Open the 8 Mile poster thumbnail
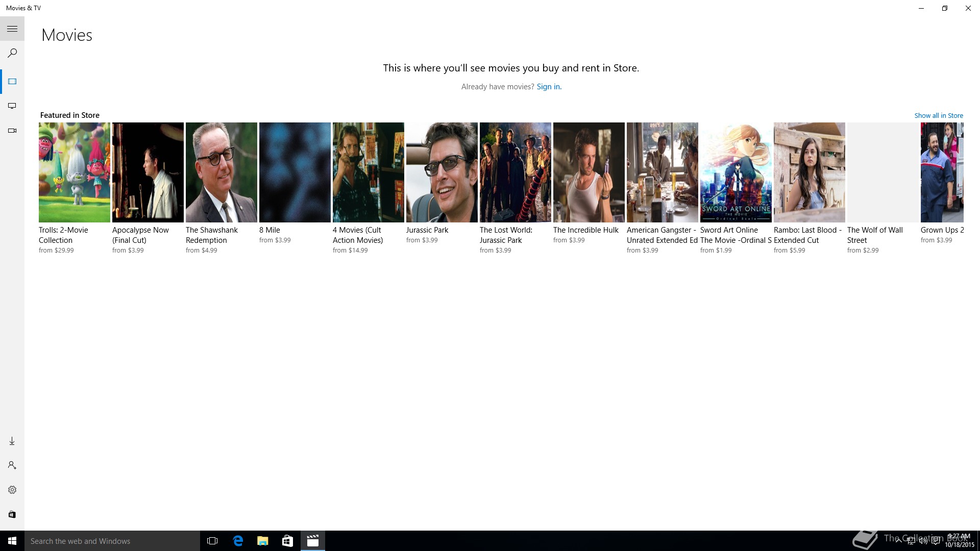 tap(295, 172)
